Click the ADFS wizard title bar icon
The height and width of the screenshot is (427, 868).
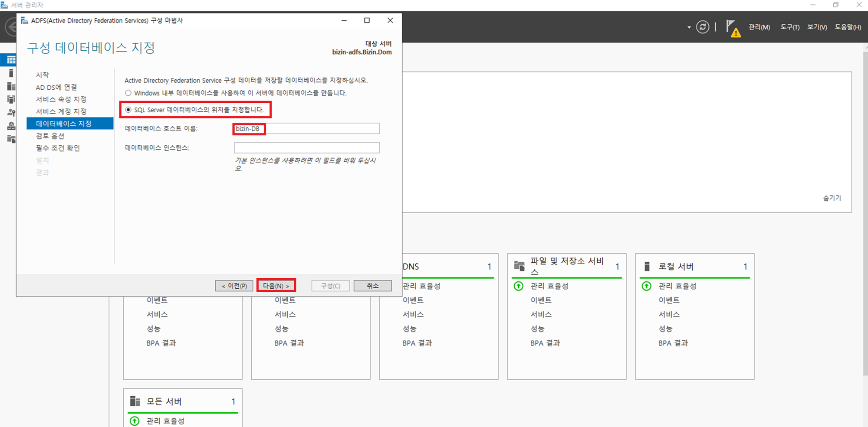[24, 20]
